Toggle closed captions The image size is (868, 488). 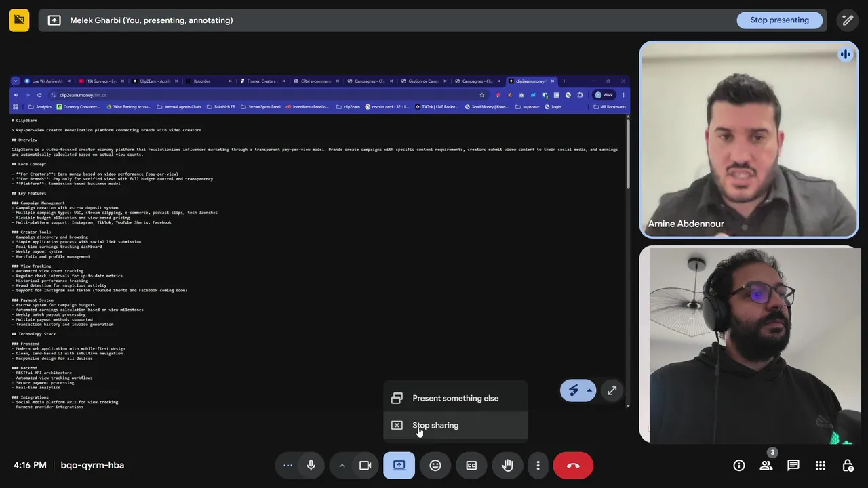(471, 466)
